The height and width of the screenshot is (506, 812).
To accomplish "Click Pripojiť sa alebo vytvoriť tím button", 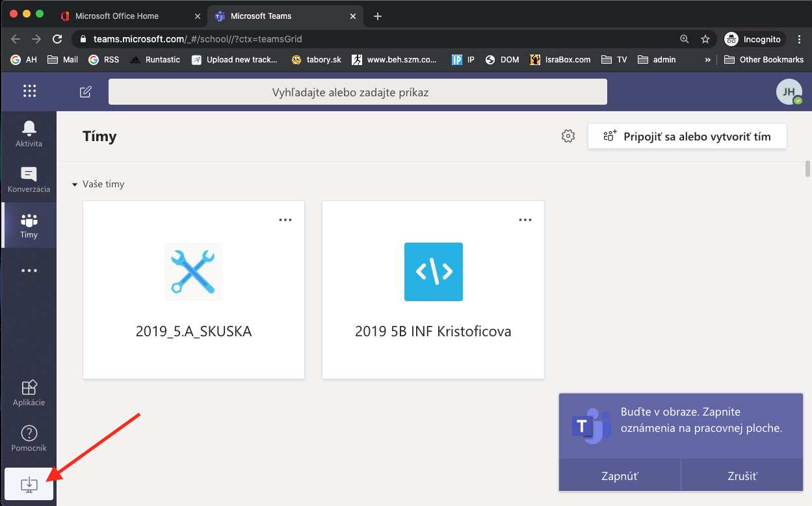I will [x=687, y=137].
